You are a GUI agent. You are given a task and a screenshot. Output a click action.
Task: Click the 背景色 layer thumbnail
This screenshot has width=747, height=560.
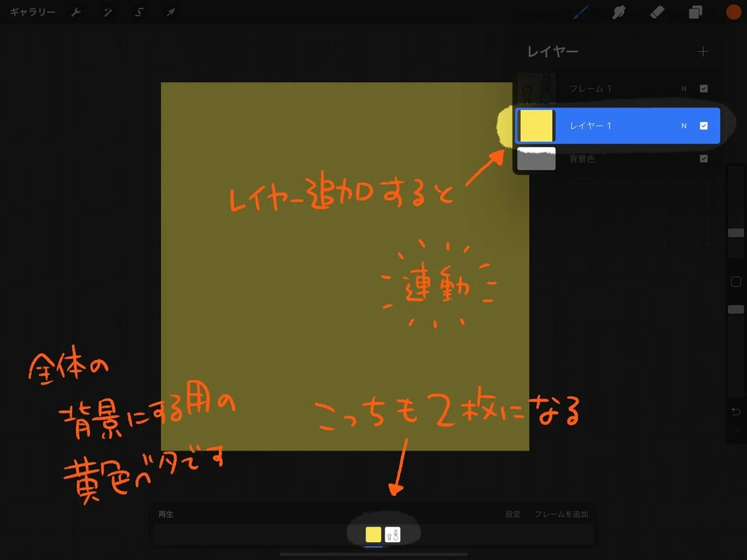tap(537, 159)
